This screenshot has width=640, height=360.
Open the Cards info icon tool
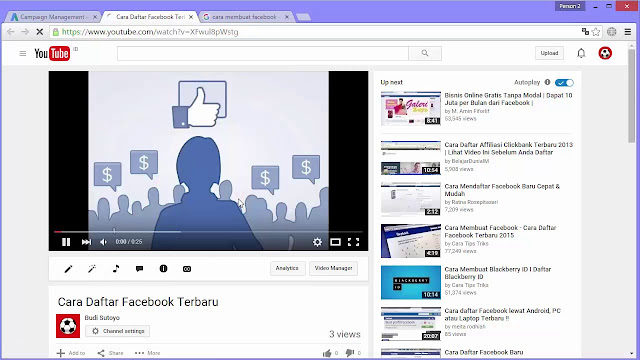[x=163, y=269]
